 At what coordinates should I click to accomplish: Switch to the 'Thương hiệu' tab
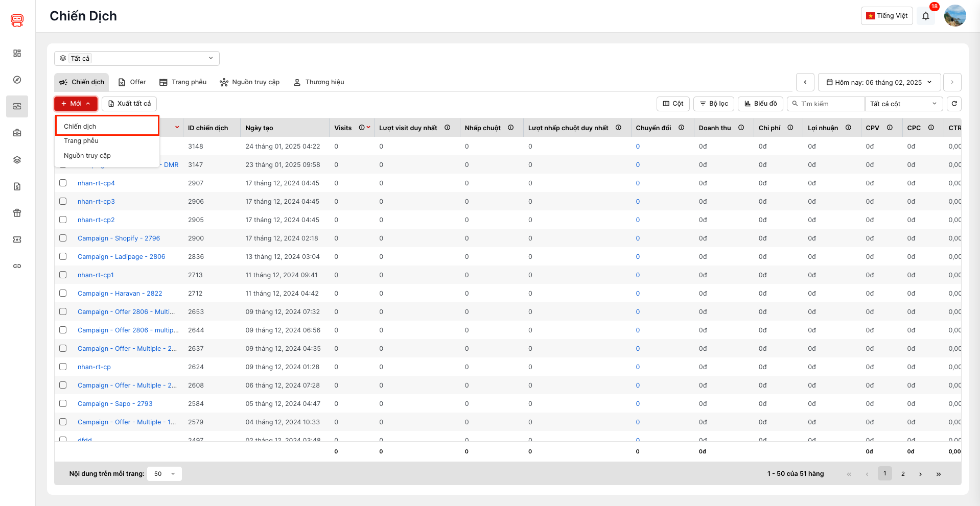(319, 82)
